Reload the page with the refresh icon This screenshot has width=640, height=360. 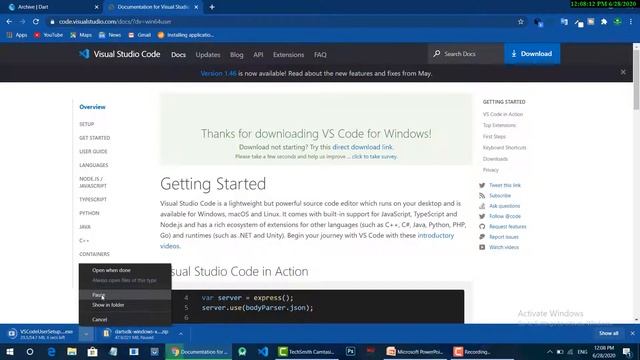pos(36,22)
